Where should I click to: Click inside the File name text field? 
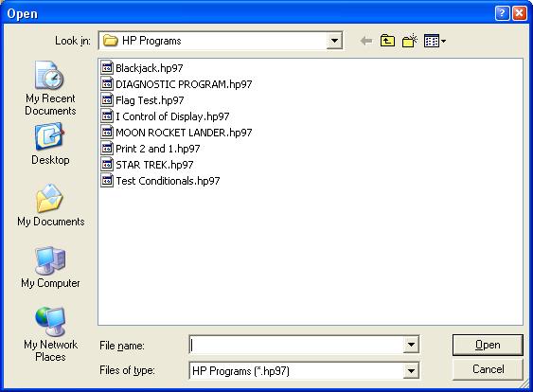296,345
